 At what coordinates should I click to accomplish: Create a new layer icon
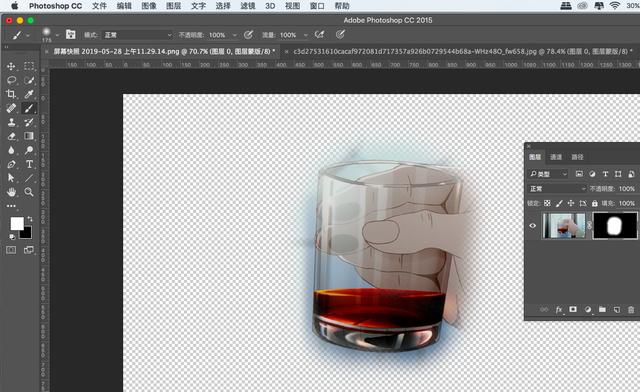click(x=617, y=310)
